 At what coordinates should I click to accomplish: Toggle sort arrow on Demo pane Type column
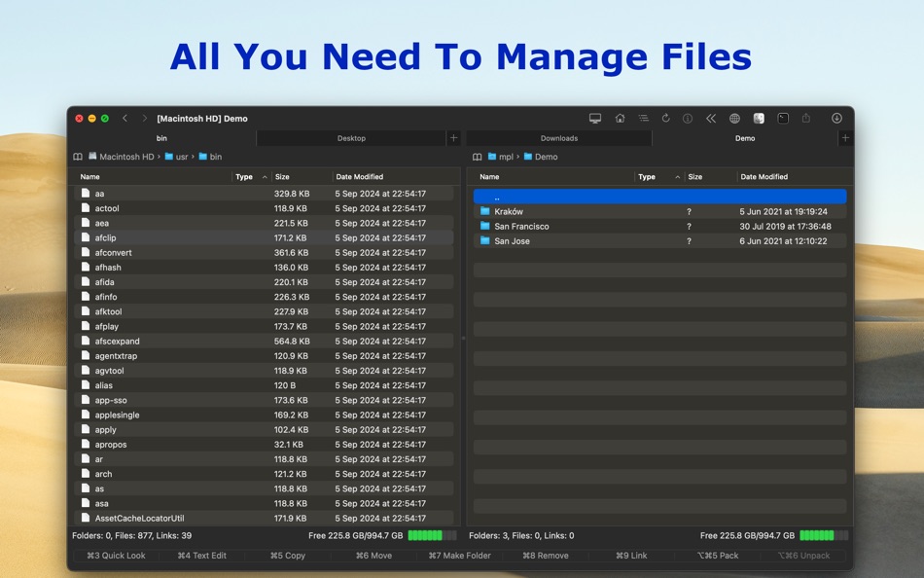[x=678, y=177]
